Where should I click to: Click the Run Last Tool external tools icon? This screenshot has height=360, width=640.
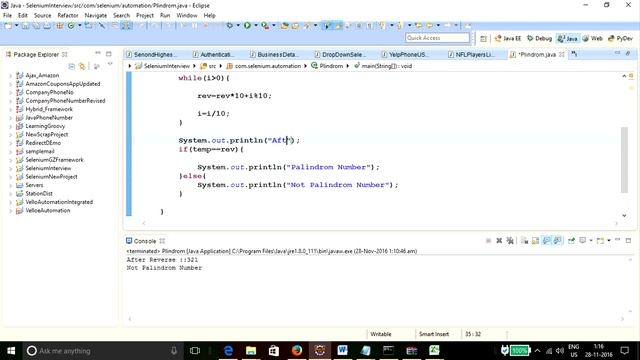click(x=265, y=25)
